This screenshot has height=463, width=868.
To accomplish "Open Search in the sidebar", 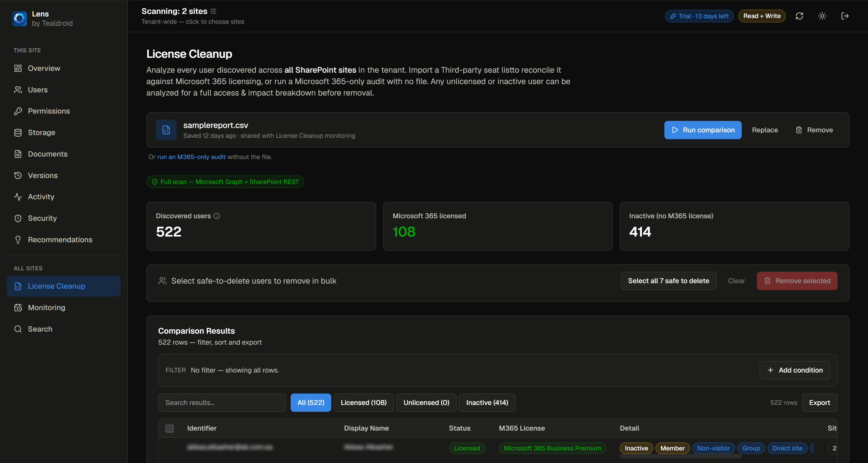I will (x=64, y=329).
